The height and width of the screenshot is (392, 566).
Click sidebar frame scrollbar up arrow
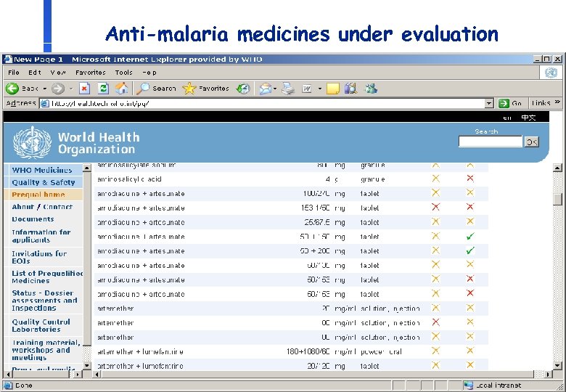(x=86, y=168)
